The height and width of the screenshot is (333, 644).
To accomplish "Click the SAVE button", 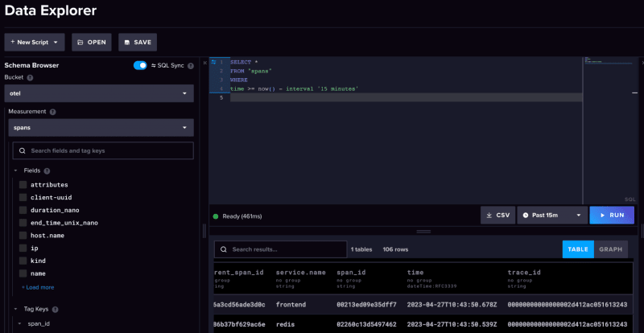I will (x=138, y=43).
